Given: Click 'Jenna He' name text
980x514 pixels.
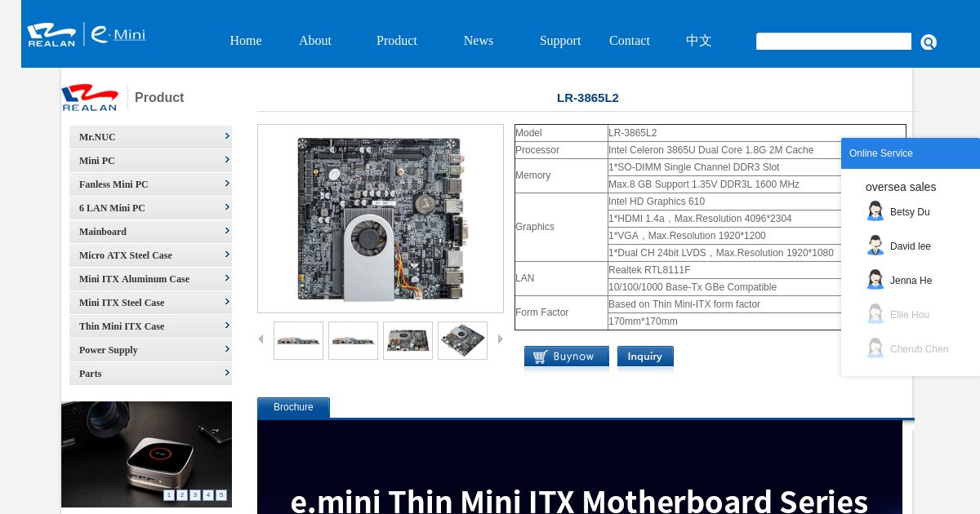Looking at the screenshot, I should (911, 281).
